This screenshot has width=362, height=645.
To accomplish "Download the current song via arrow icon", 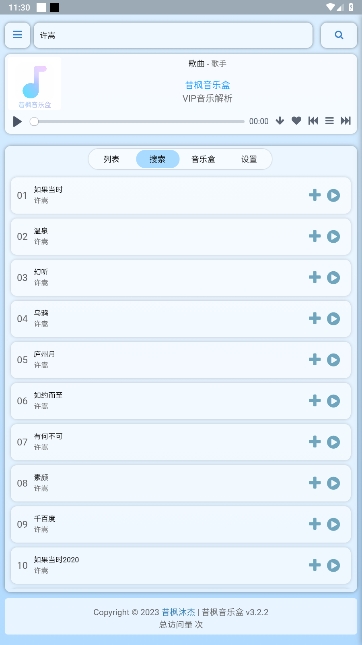I will click(x=280, y=121).
